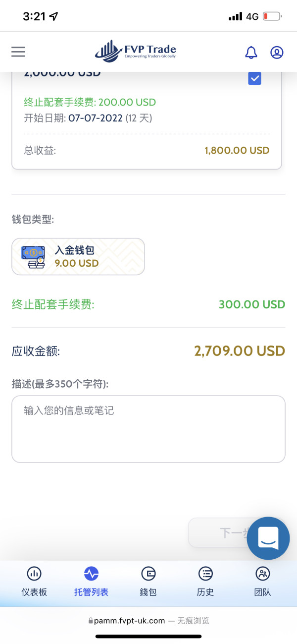Uncheck the 2,000.00 USD package checkbox
The width and height of the screenshot is (297, 644).
[x=254, y=78]
